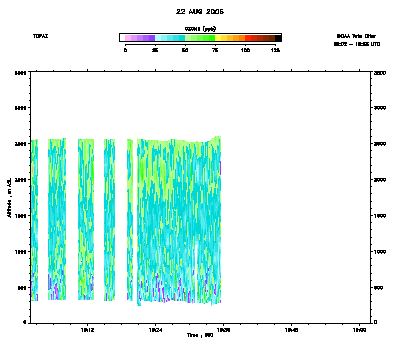
Task: Click the right-axis label 1500
Action: tap(380, 216)
